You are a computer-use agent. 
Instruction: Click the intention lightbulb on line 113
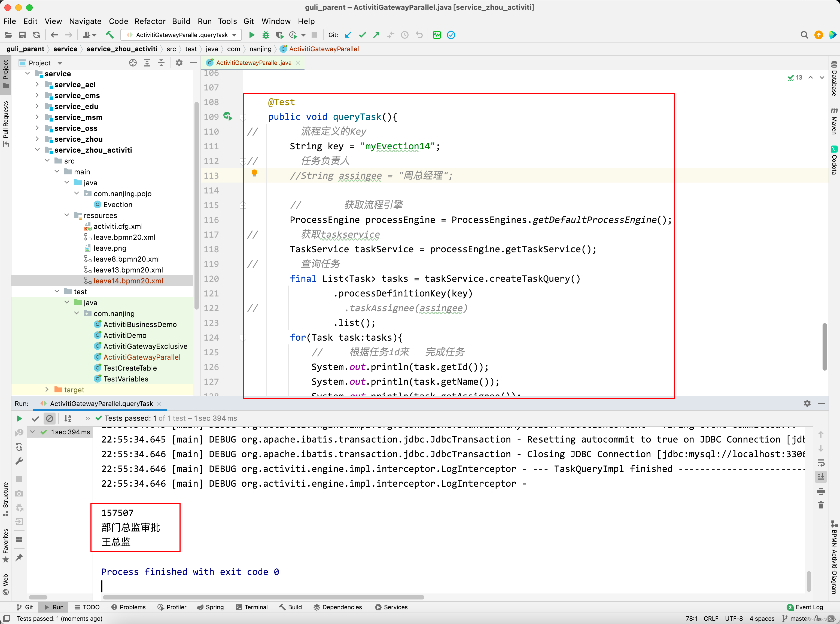(254, 173)
